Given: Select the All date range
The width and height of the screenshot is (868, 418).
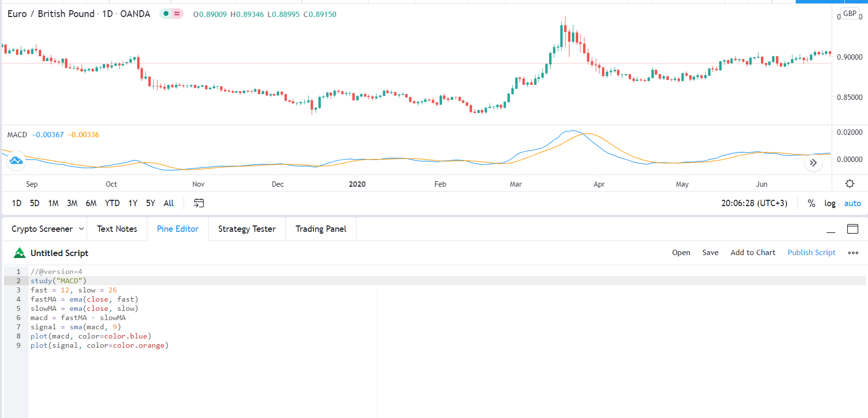Looking at the screenshot, I should (x=169, y=203).
